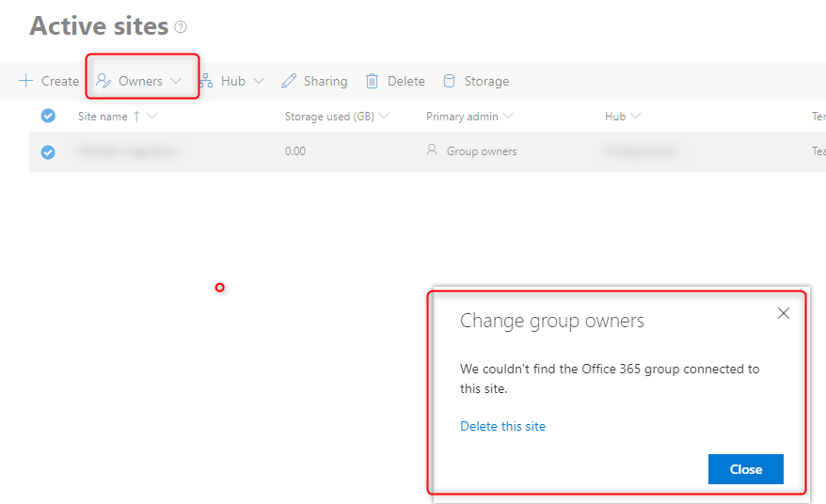
Task: Toggle the select-all header checkbox
Action: click(48, 116)
